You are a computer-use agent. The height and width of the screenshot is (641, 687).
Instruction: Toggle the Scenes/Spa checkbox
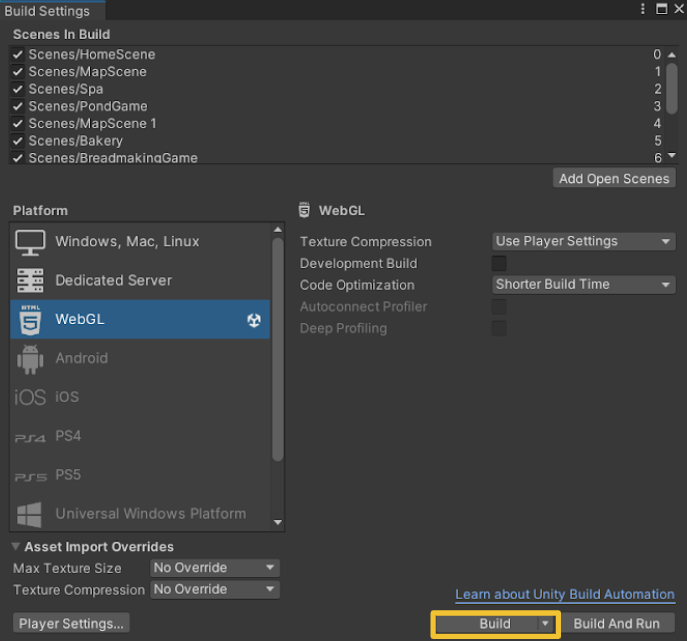click(x=18, y=89)
